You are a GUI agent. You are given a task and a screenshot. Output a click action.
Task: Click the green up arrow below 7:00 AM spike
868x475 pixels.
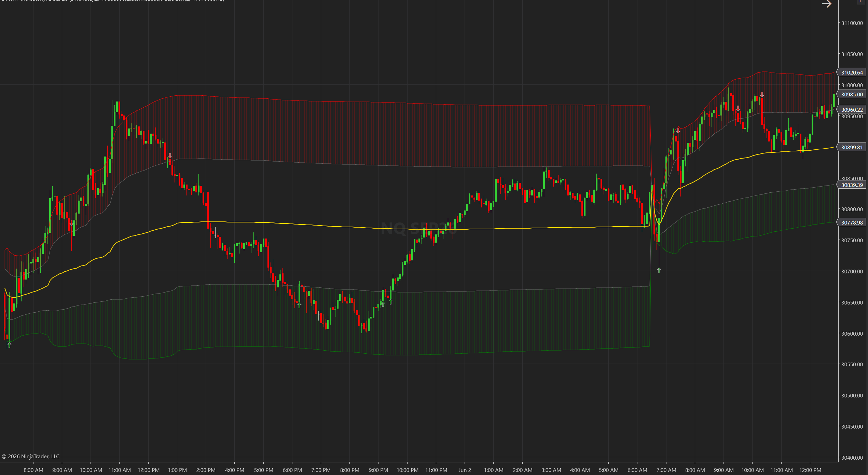click(x=659, y=270)
